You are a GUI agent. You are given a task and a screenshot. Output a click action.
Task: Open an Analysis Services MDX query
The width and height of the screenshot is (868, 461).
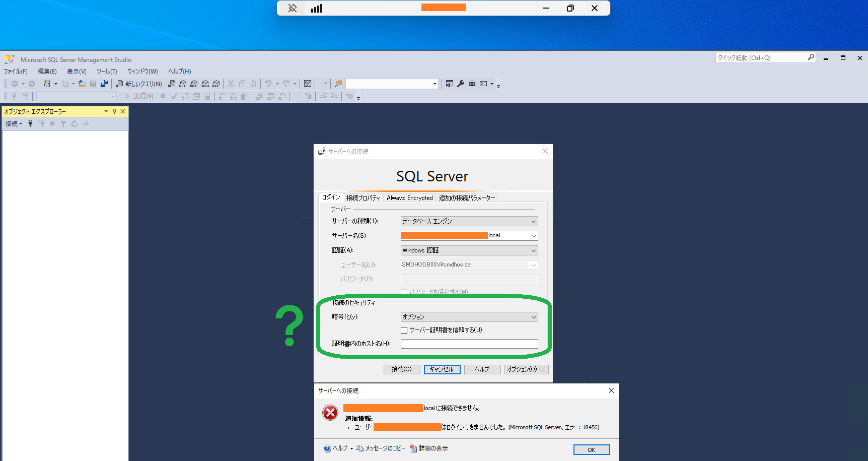[183, 84]
